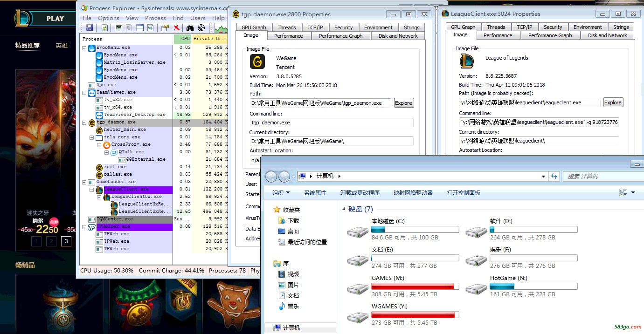Screen dimensions: 644x334
Task: Click Explore button in tgp_daemon.exe Properties
Action: tap(403, 103)
